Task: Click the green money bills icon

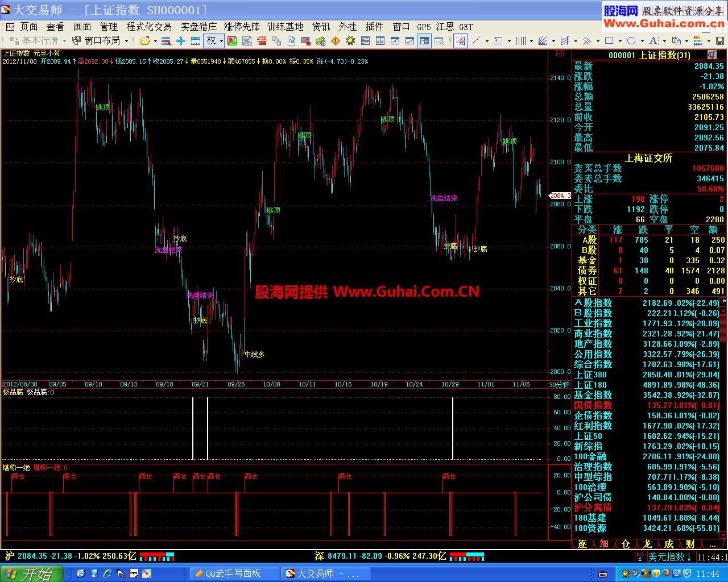Action: coord(321,41)
